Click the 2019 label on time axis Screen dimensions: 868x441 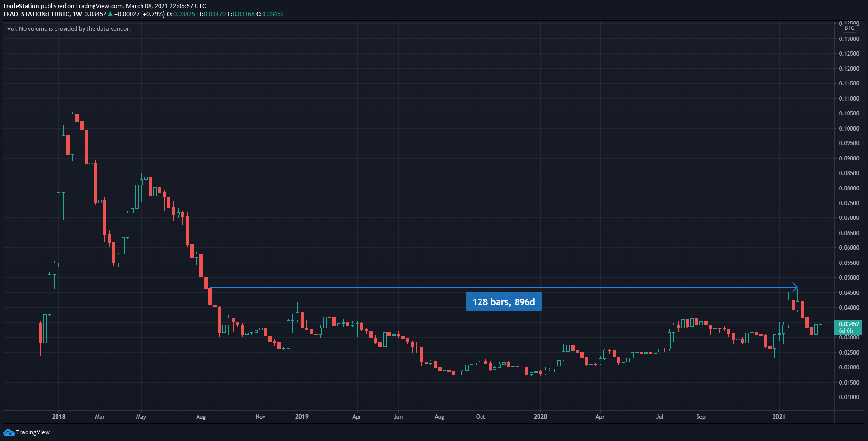click(x=302, y=417)
